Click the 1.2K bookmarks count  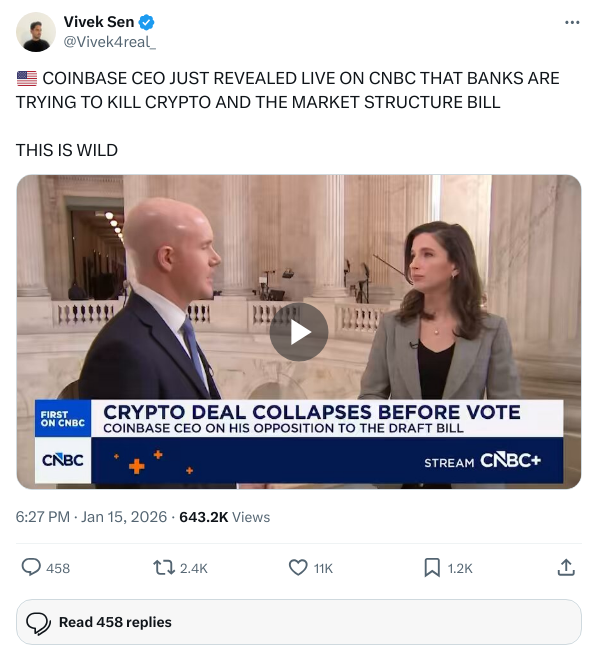460,568
